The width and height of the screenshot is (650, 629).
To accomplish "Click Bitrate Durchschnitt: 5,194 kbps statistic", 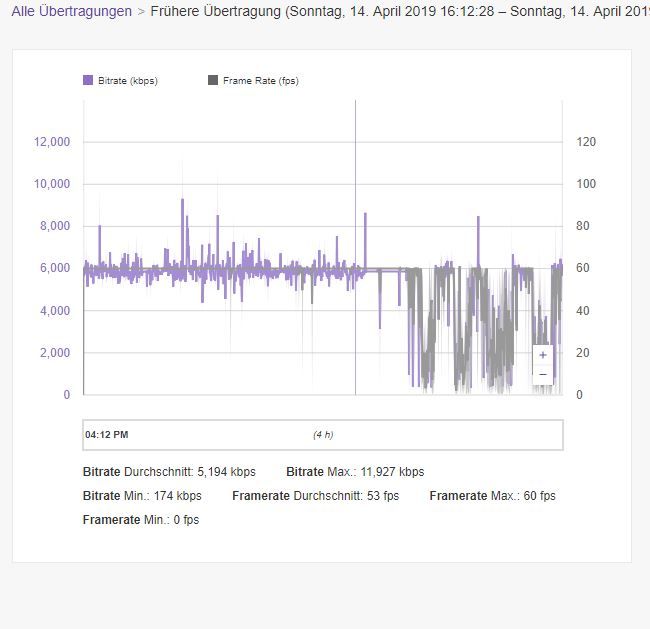I will click(169, 472).
